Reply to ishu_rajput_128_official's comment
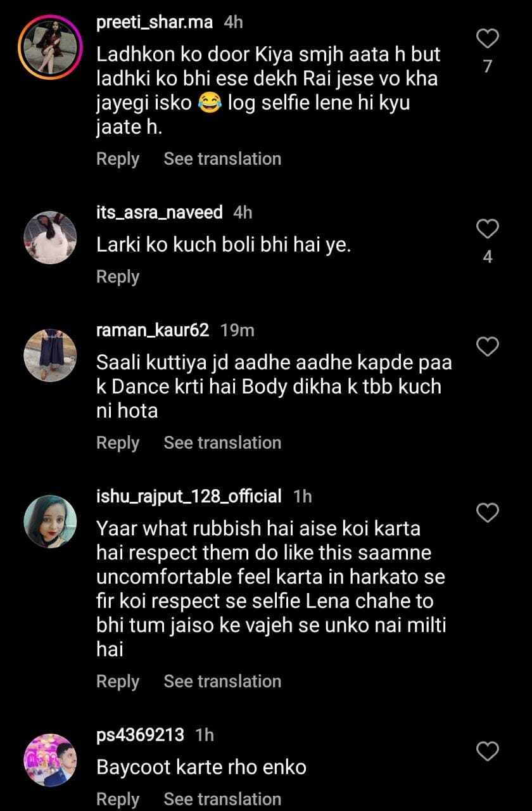Viewport: 532px width, 811px height. 118,682
